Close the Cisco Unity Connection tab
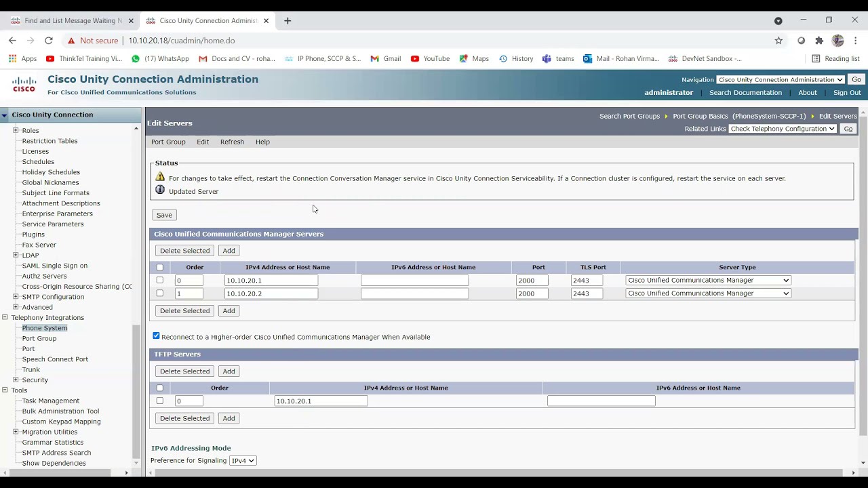 pos(266,21)
